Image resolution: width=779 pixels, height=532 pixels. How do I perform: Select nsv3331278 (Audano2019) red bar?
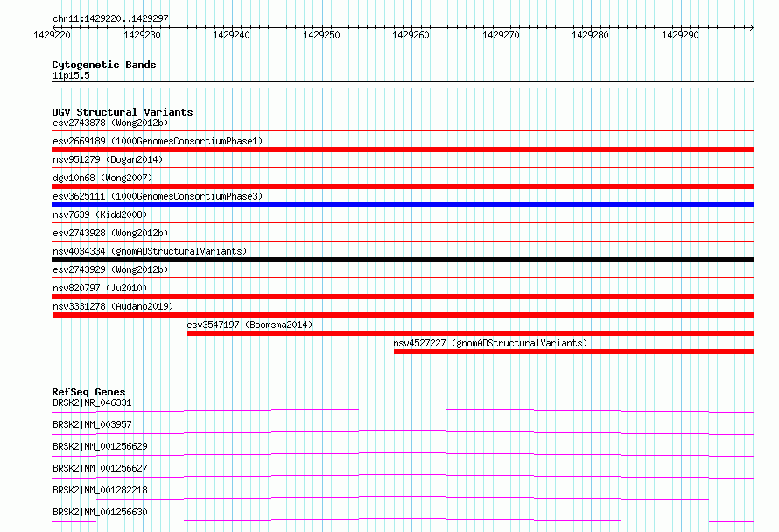[403, 315]
